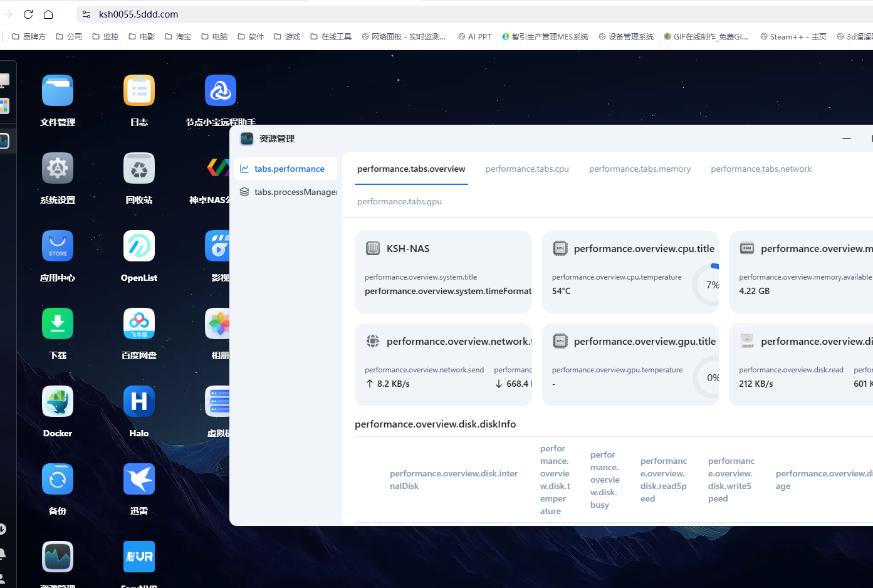Launch the Docker desktop app
This screenshot has width=873, height=588.
(x=58, y=402)
